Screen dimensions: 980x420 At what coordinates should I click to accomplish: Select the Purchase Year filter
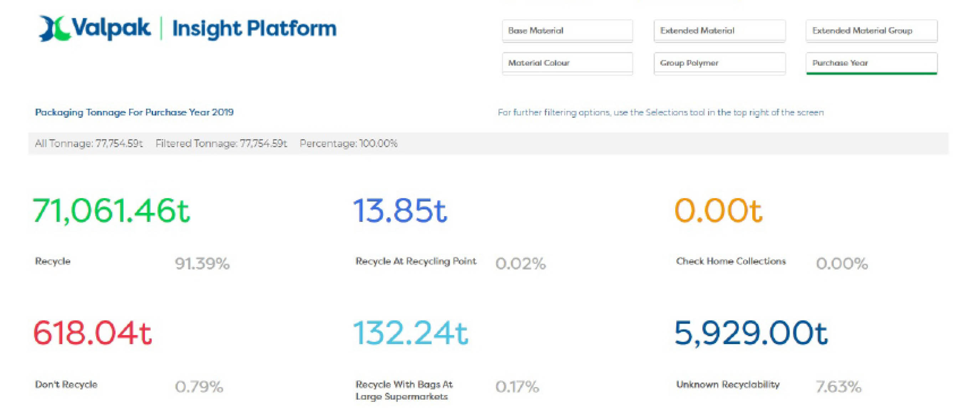871,63
